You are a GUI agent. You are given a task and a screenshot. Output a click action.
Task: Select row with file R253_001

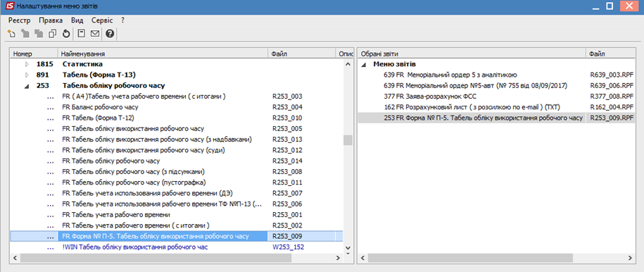click(177, 215)
